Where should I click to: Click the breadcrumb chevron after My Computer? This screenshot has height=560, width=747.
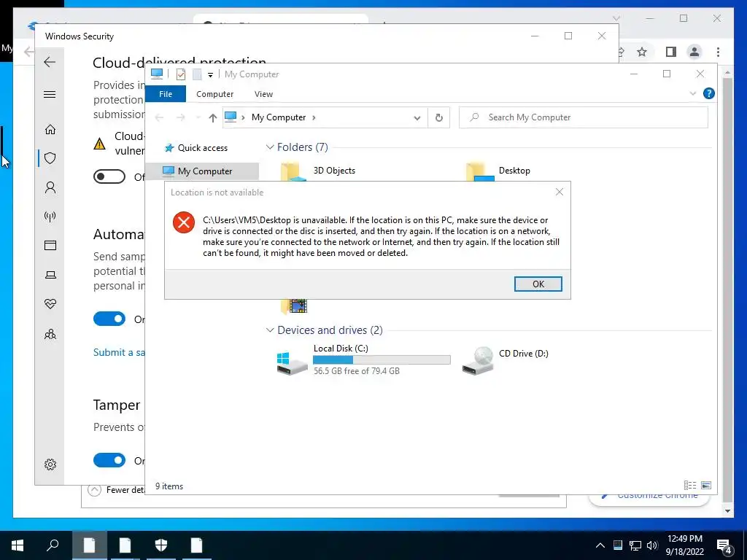(314, 117)
